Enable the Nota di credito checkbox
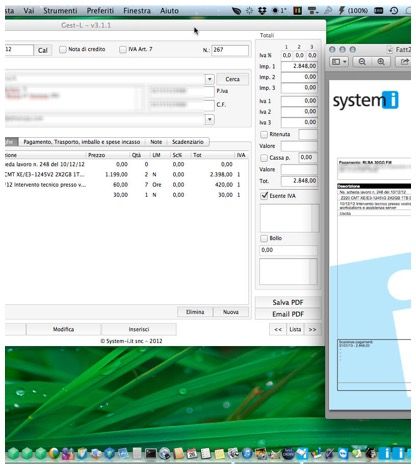The width and height of the screenshot is (416, 469). (x=63, y=50)
